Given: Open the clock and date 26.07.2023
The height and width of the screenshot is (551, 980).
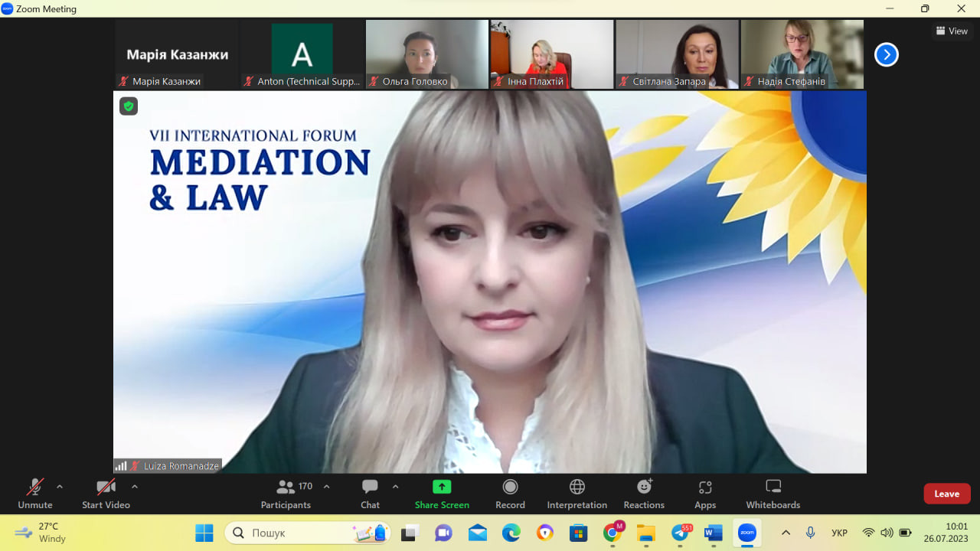Looking at the screenshot, I should pyautogui.click(x=946, y=533).
